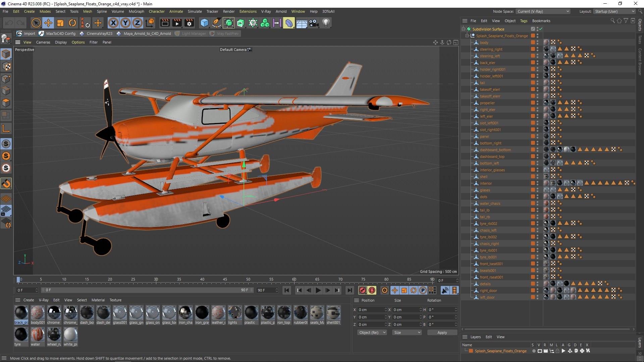
Task: Toggle Y axis lock
Action: tap(125, 23)
